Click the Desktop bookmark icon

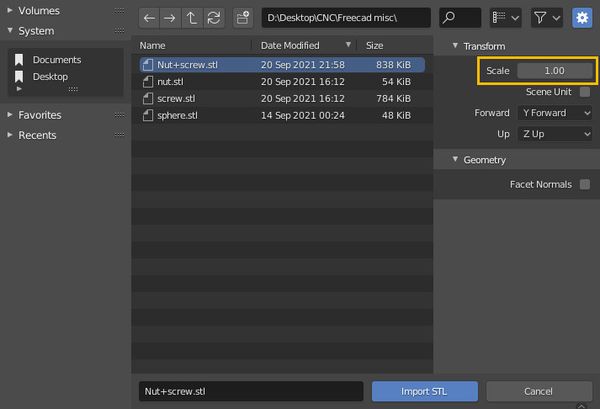tap(19, 77)
